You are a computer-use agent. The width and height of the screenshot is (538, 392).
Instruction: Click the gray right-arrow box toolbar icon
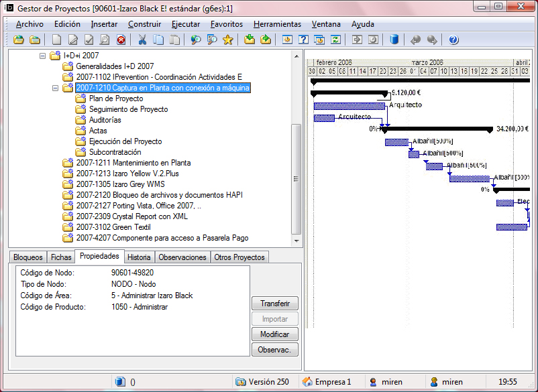(x=357, y=40)
